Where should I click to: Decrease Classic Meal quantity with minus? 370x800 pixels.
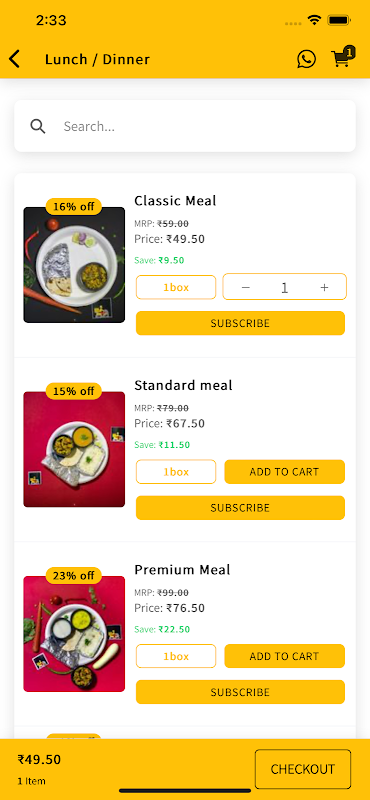point(245,287)
